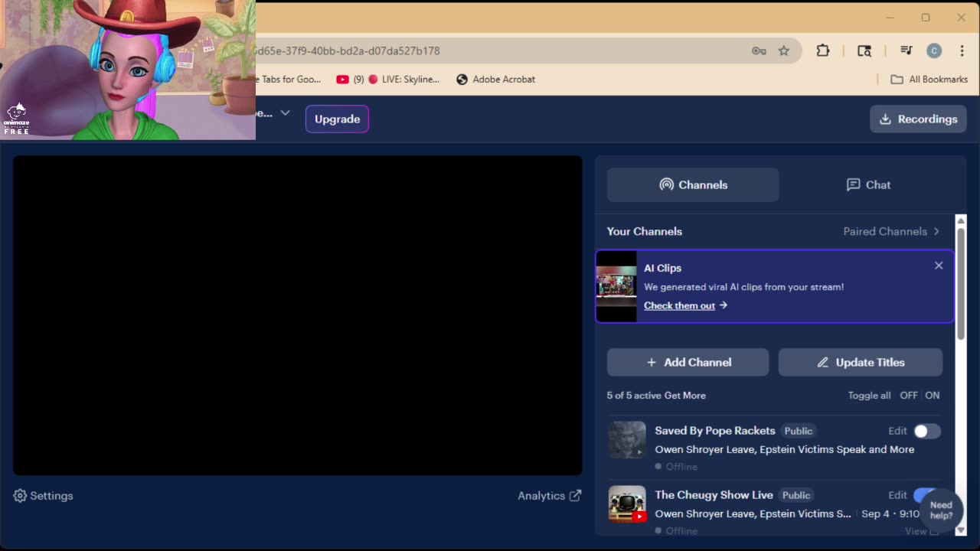The height and width of the screenshot is (551, 980).
Task: Click the Upgrade button
Action: pos(337,119)
